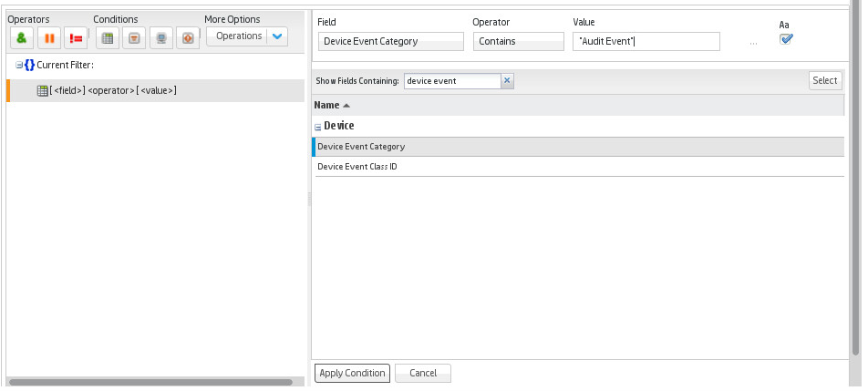Click the AND (&) operator icon
This screenshot has width=868, height=391.
point(22,37)
